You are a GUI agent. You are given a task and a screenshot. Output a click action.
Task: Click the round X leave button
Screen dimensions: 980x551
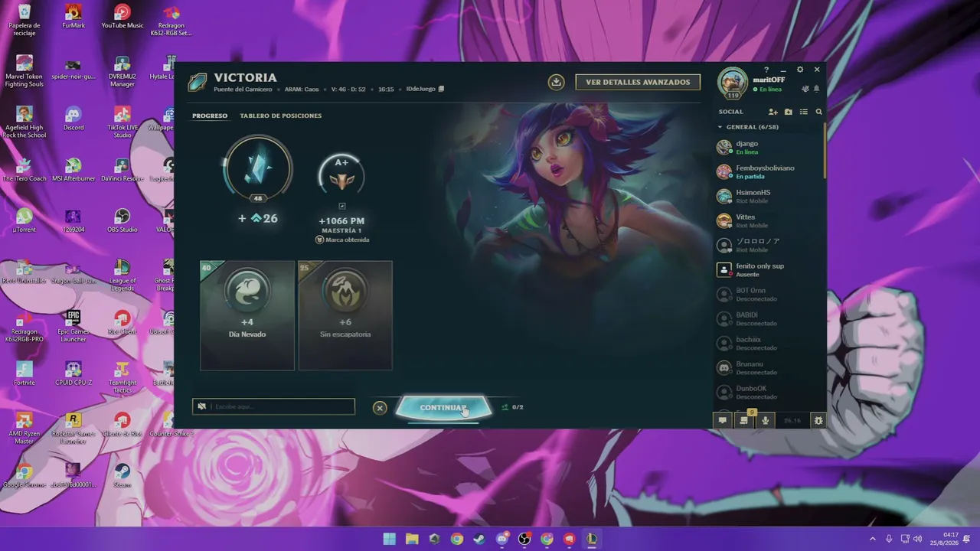pos(380,408)
